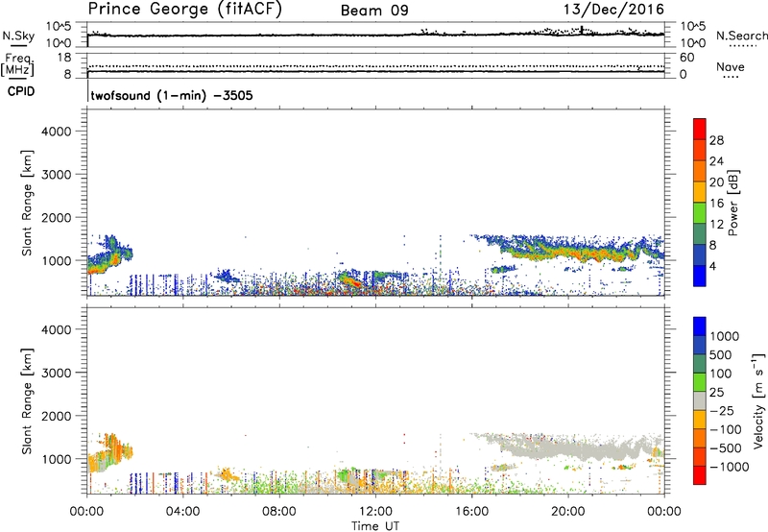Click the Power color bar scale
This screenshot has width=768, height=532.
[700, 202]
